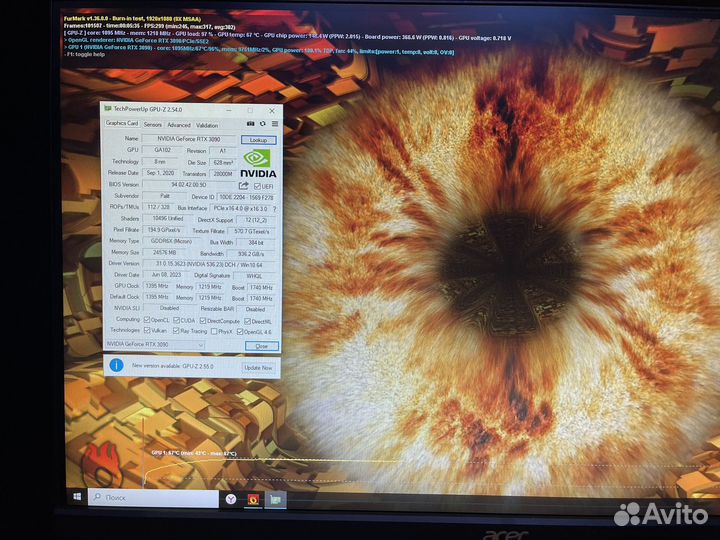Screen dimensions: 720x540
Task: Toggle the OpenGL 4.6 checkbox
Action: point(240,332)
